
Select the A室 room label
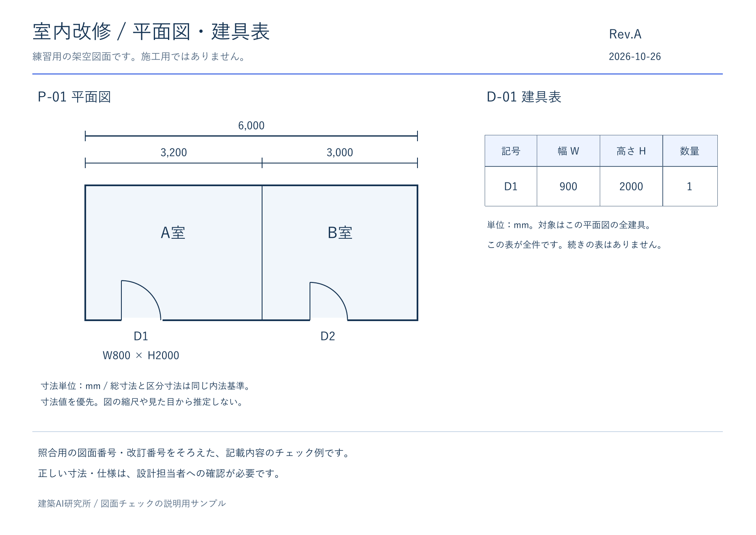coord(173,232)
